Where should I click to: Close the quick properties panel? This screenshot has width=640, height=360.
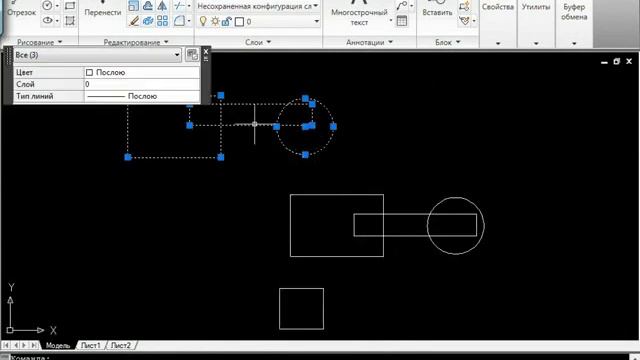206,51
